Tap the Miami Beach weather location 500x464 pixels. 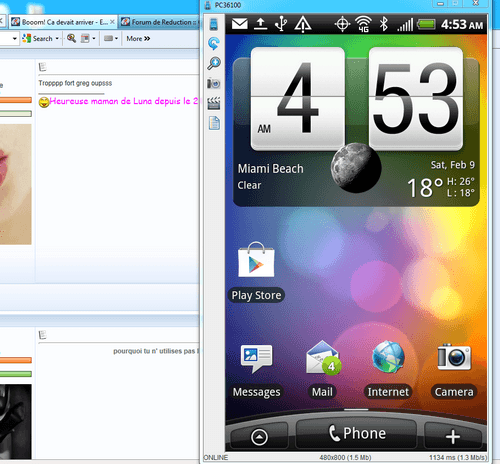(x=270, y=169)
